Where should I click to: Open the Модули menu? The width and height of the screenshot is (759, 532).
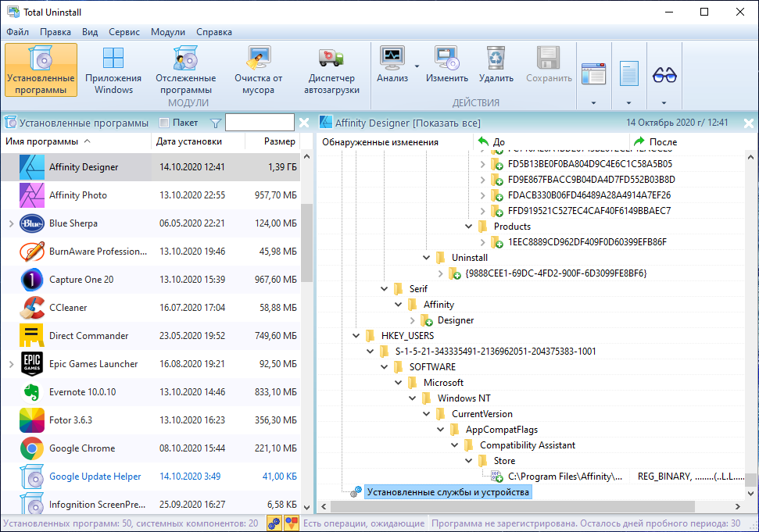click(167, 32)
